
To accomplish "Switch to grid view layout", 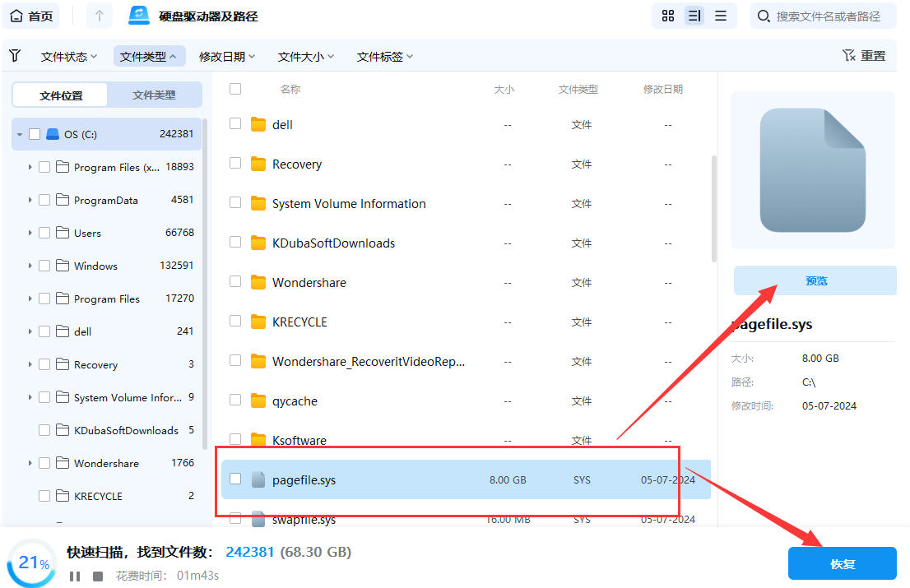I will [x=667, y=16].
